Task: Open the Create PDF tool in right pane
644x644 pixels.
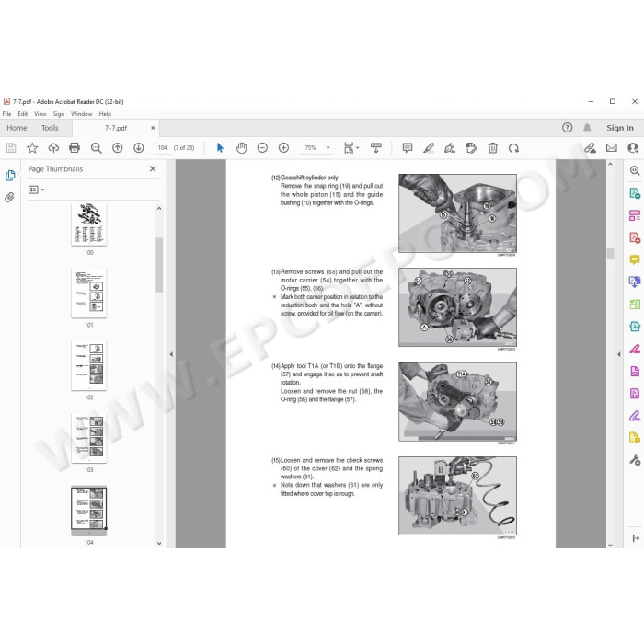Action: [635, 237]
